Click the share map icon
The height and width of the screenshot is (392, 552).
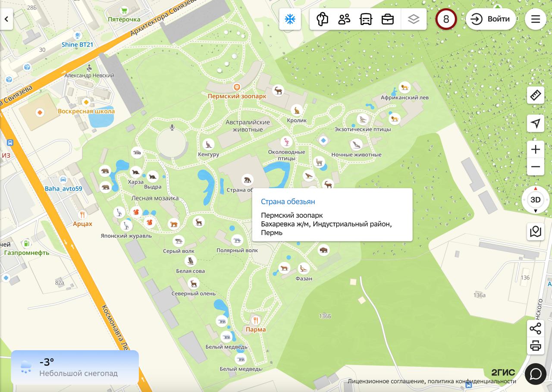click(x=535, y=329)
